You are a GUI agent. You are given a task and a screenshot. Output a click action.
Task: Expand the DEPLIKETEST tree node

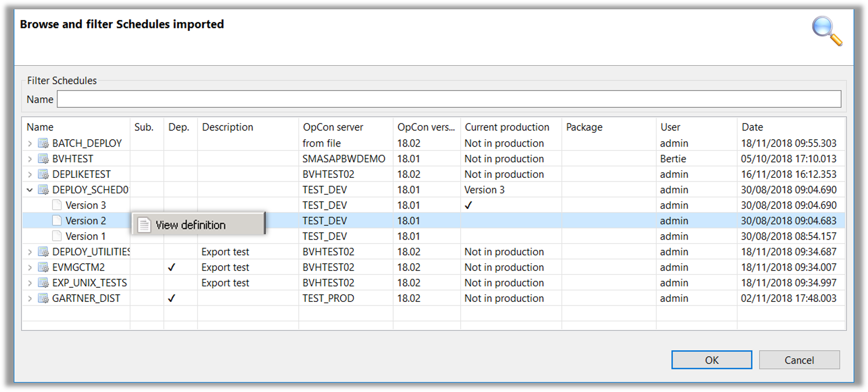click(30, 174)
